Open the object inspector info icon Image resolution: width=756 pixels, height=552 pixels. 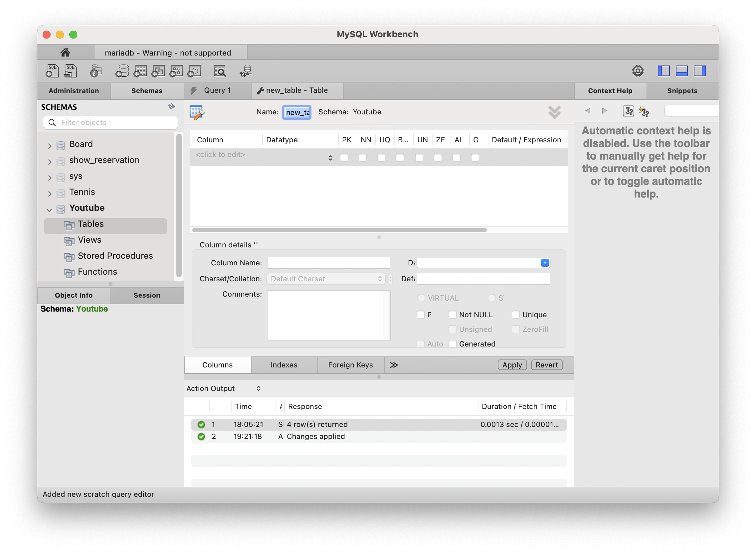tap(95, 71)
